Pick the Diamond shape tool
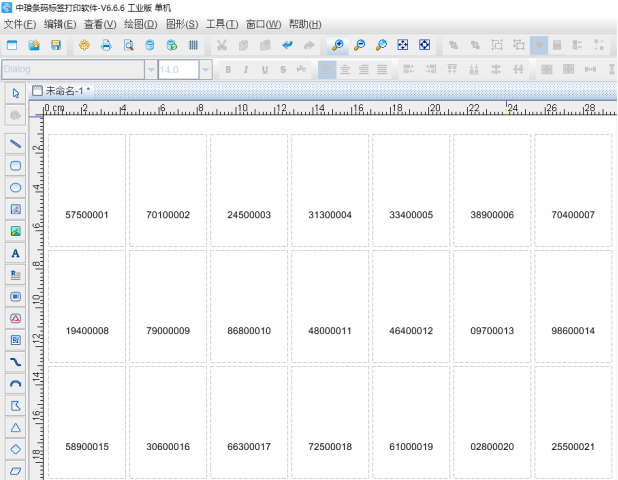Image resolution: width=618 pixels, height=480 pixels. pos(15,449)
